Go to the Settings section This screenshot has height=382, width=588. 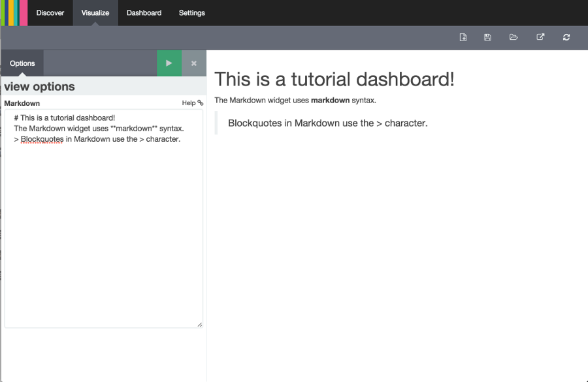pyautogui.click(x=191, y=12)
